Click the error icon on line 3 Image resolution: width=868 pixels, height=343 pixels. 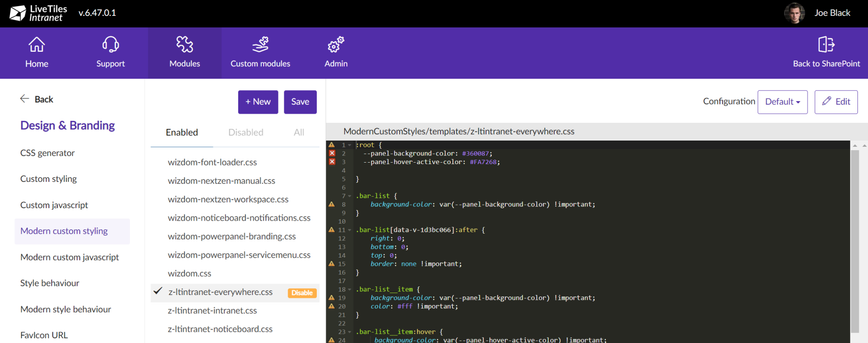click(332, 162)
